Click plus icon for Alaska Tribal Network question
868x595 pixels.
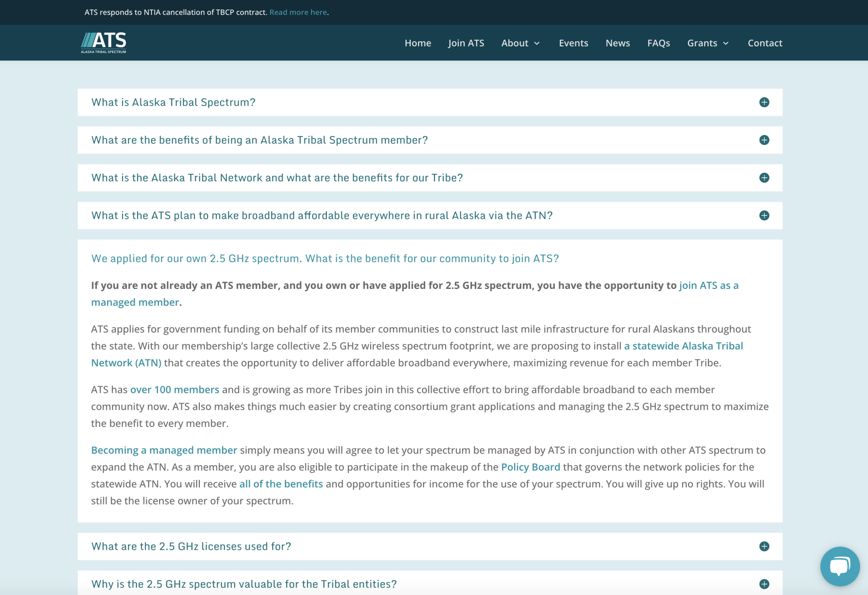(x=764, y=178)
